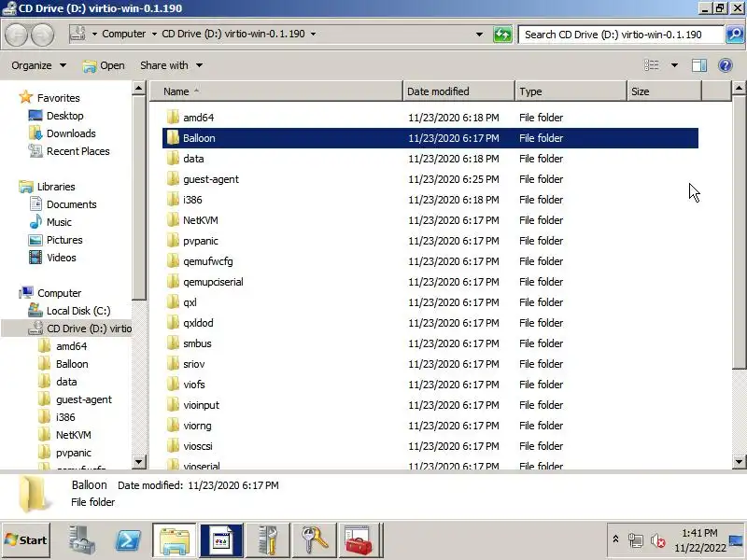Launch Server Manager from taskbar
The image size is (747, 560).
click(81, 540)
